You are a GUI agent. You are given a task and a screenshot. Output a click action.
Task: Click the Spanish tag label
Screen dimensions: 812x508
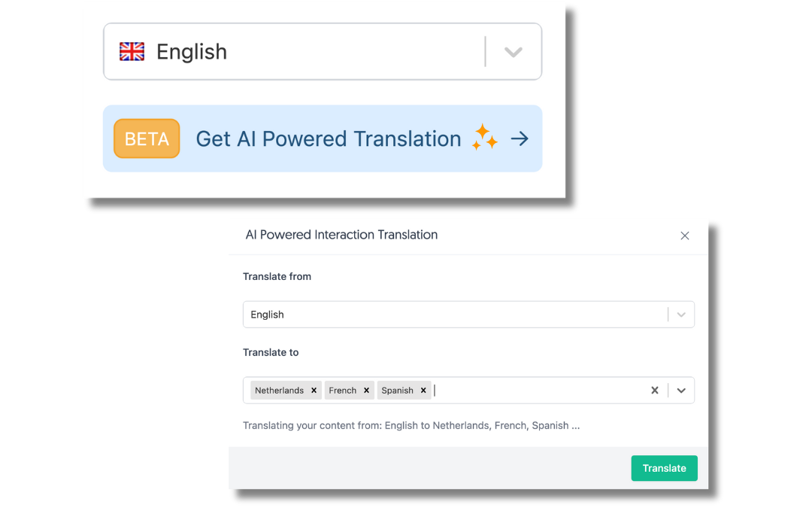398,391
